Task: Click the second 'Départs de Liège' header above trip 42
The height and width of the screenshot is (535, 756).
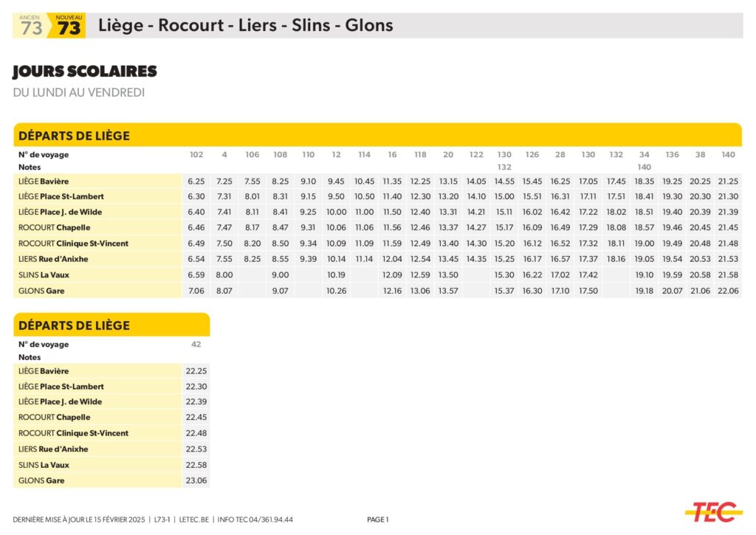Action: 74,325
